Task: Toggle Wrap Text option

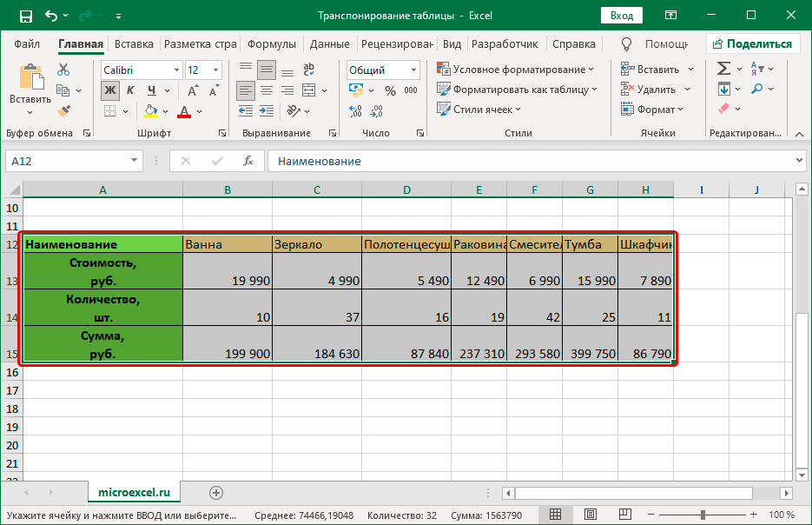Action: pyautogui.click(x=308, y=70)
